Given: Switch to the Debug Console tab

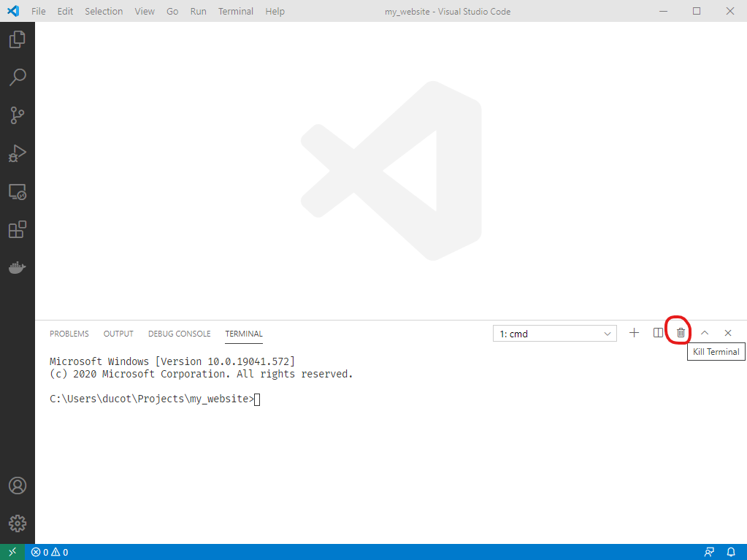Looking at the screenshot, I should point(179,333).
